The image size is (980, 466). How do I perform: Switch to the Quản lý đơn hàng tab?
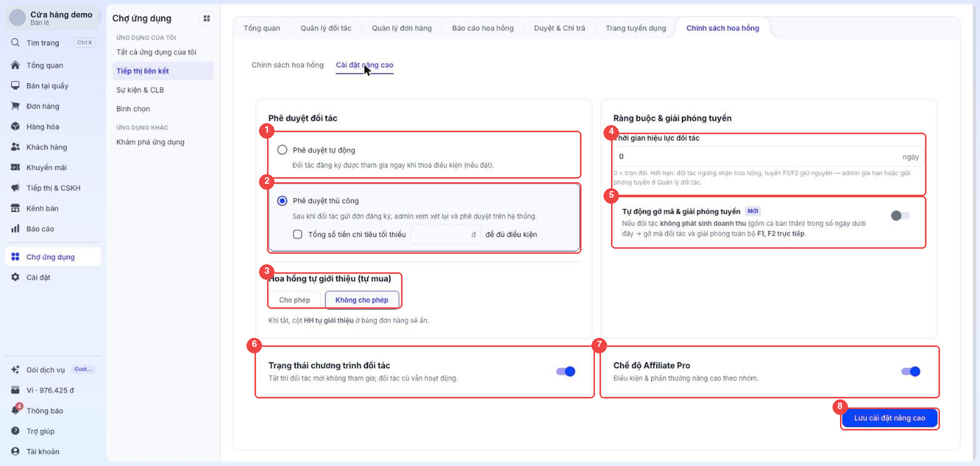point(401,28)
